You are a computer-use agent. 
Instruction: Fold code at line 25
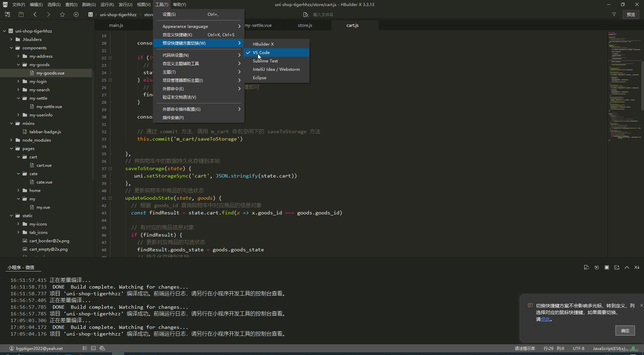click(x=110, y=80)
